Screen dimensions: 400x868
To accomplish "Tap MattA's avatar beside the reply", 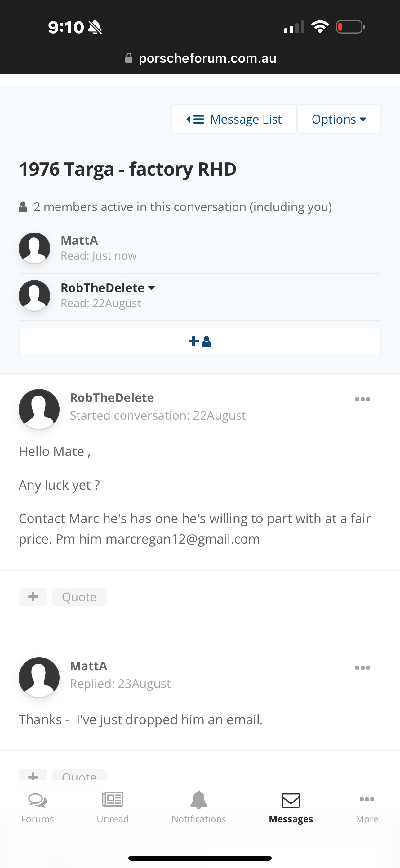I will click(x=39, y=677).
